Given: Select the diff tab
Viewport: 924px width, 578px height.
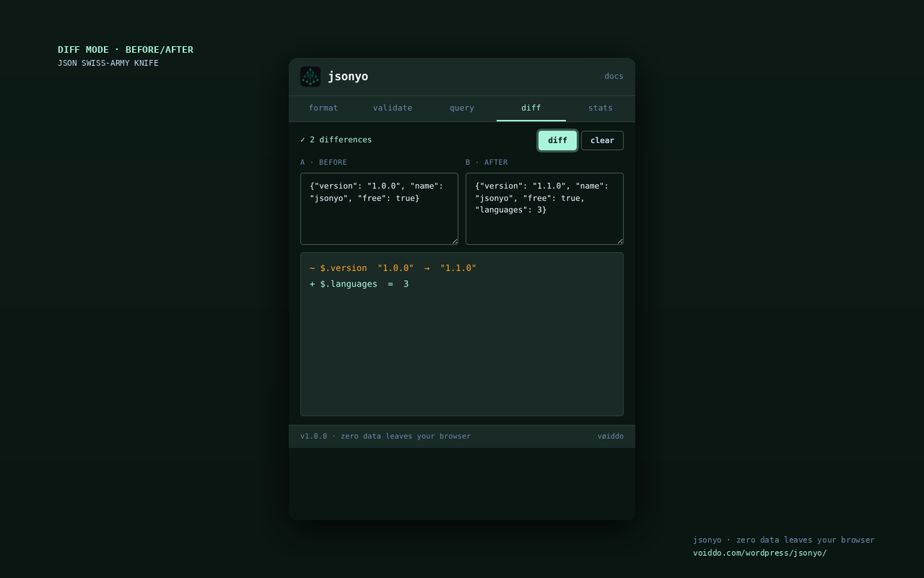Looking at the screenshot, I should click(x=531, y=108).
